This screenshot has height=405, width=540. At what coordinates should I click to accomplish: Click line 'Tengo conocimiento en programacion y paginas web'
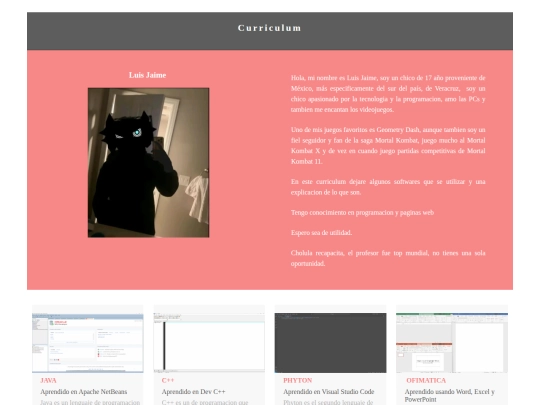(362, 212)
